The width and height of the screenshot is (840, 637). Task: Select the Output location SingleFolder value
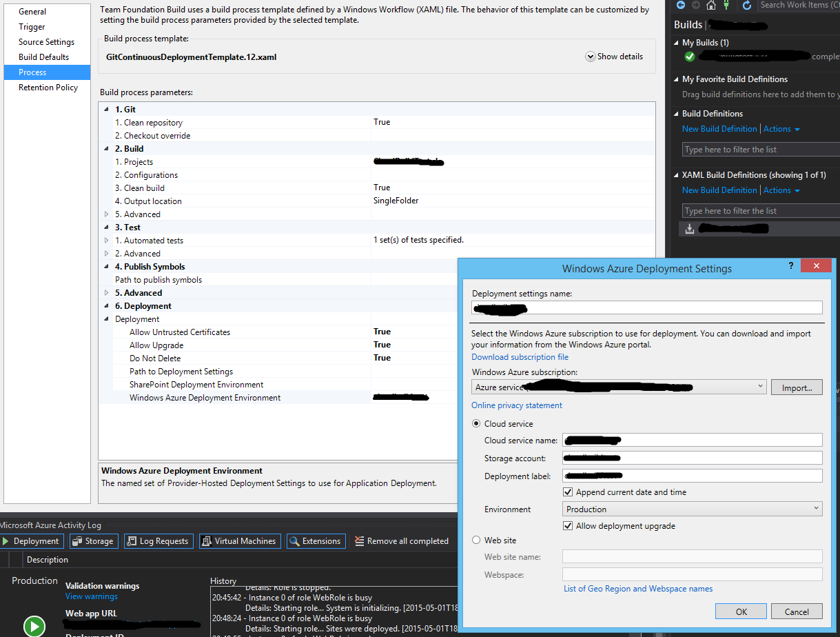[396, 201]
